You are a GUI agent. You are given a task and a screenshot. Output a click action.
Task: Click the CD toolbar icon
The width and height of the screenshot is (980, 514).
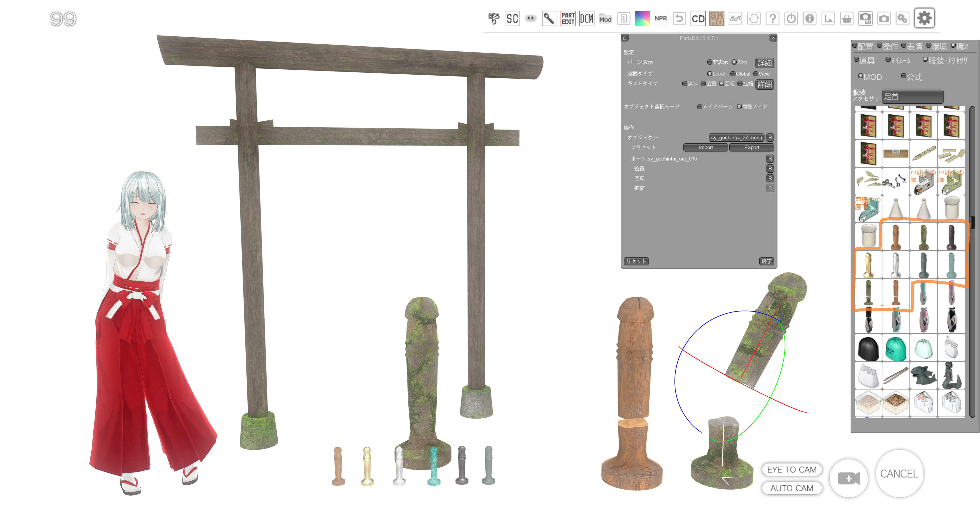coord(698,18)
